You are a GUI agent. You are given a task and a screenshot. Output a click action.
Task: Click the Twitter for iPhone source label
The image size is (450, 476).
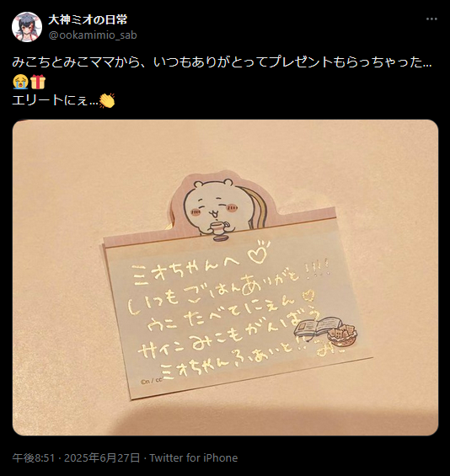(x=194, y=457)
